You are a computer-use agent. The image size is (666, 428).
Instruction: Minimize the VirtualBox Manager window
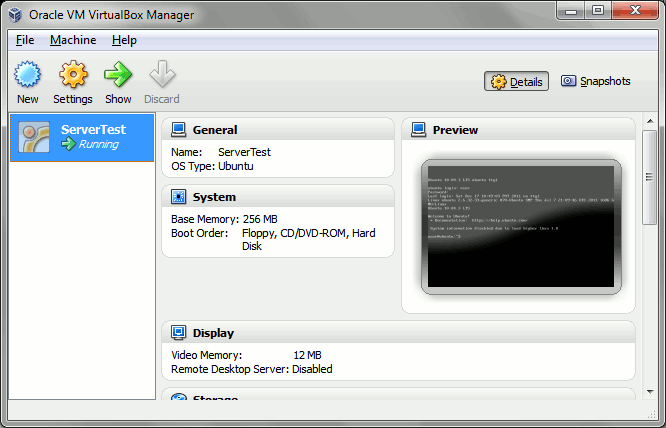[x=571, y=11]
